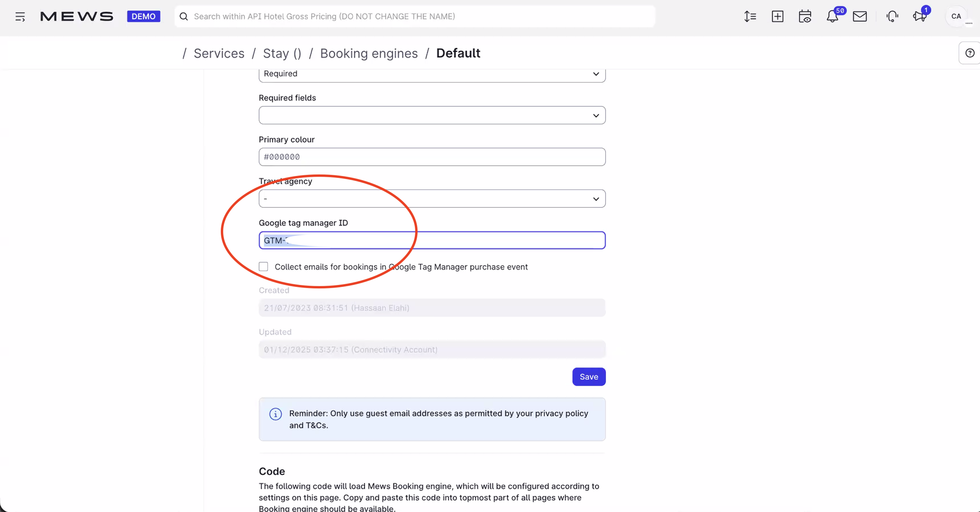Enable Collect emails for bookings checkbox
The width and height of the screenshot is (980, 512).
(263, 266)
